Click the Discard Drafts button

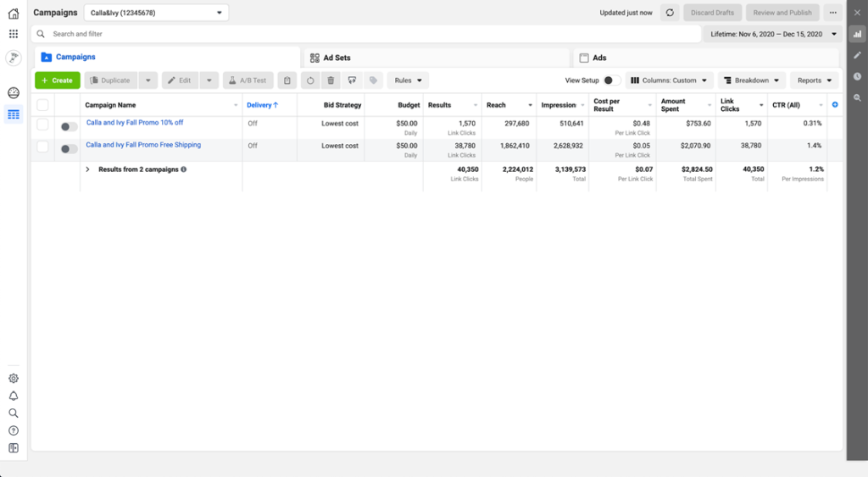coord(712,13)
